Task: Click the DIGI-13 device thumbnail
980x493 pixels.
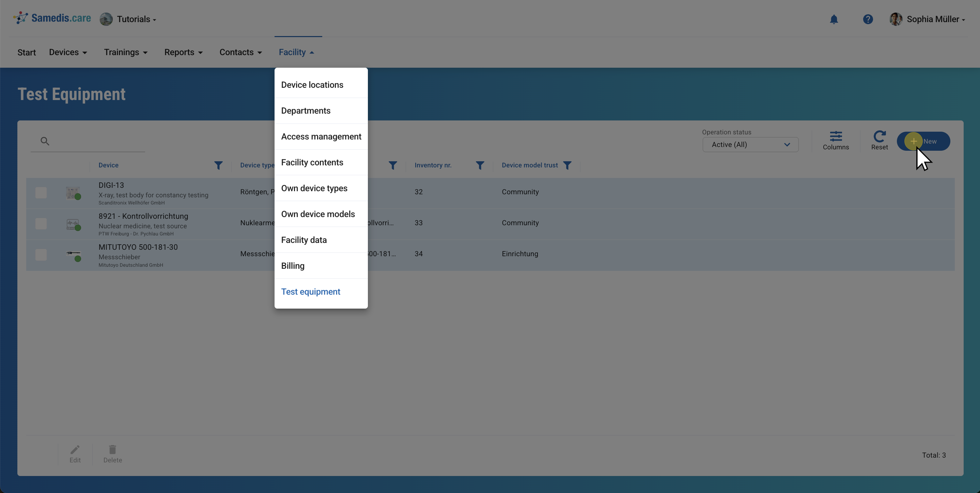Action: coord(72,193)
